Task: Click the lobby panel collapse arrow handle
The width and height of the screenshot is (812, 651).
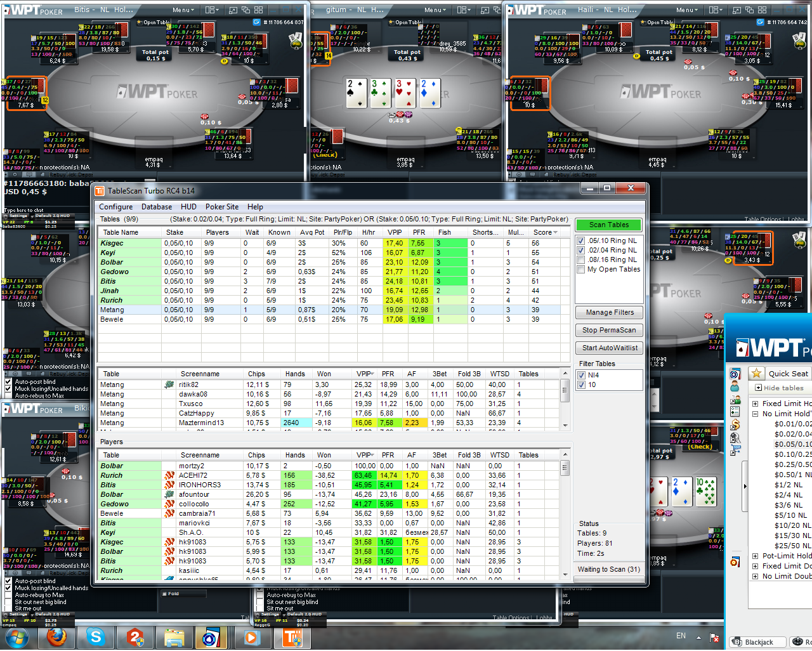Action: [745, 486]
